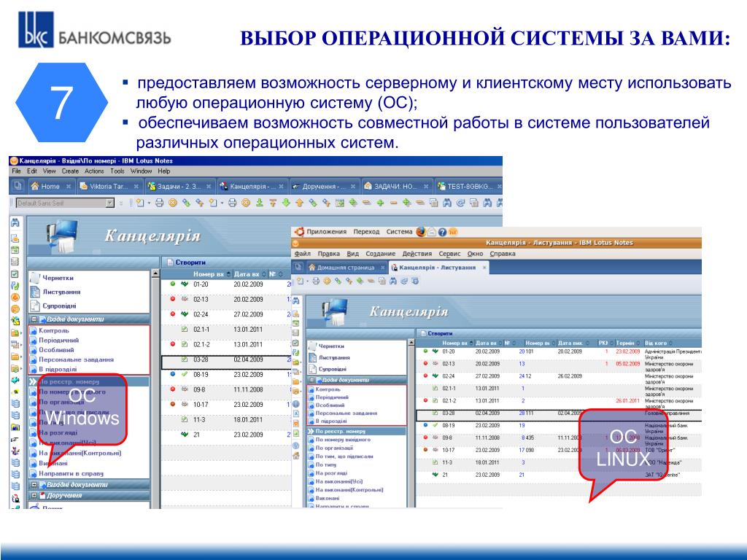Click Створити in the Linux Notes view
The width and height of the screenshot is (747, 560).
click(436, 333)
